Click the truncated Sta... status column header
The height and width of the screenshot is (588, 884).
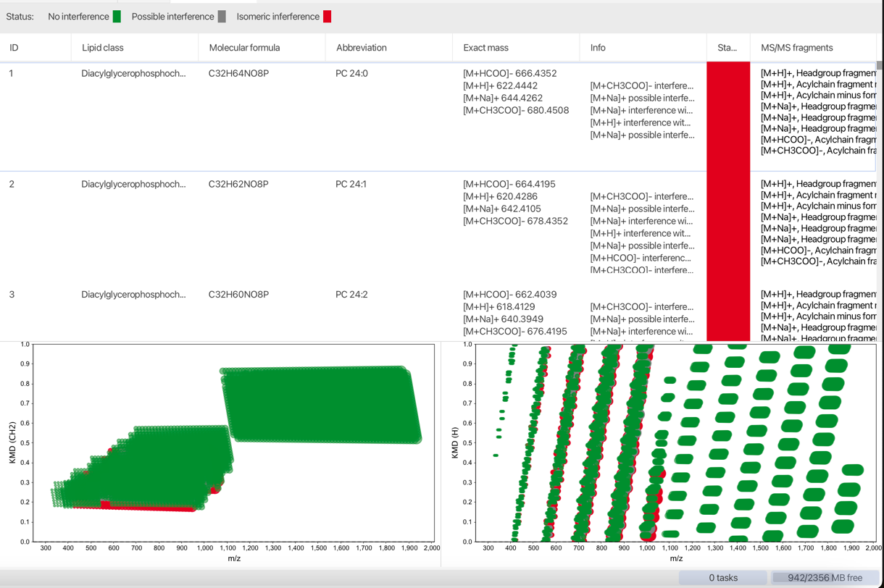[x=728, y=48]
